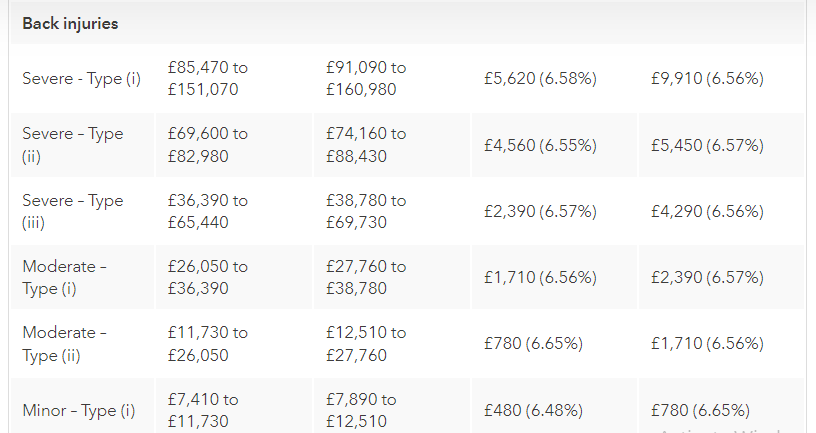Click the Moderate - Type (i) row label
The image size is (816, 433).
65,277
